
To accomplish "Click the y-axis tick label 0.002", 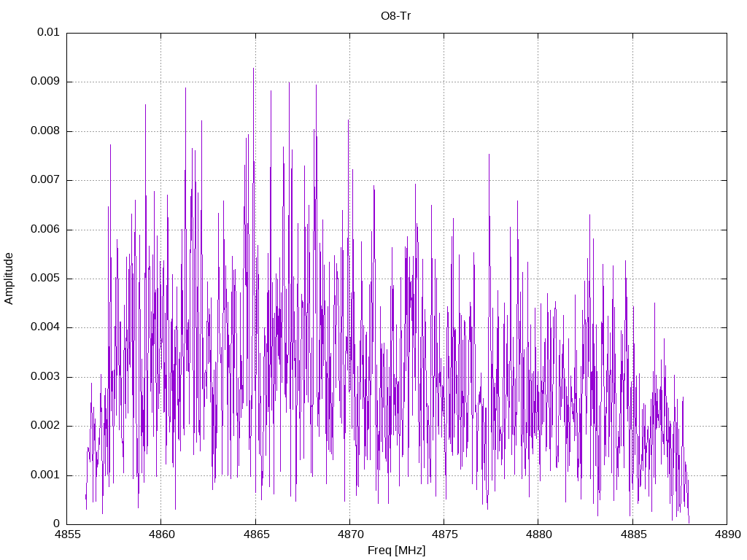I will [x=45, y=426].
